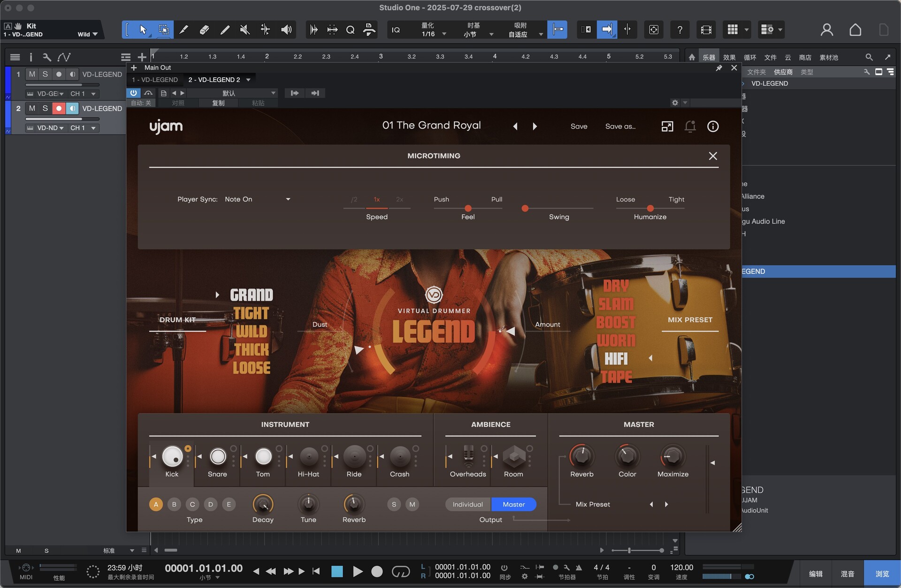Select kick Type B
The width and height of the screenshot is (901, 588).
174,505
